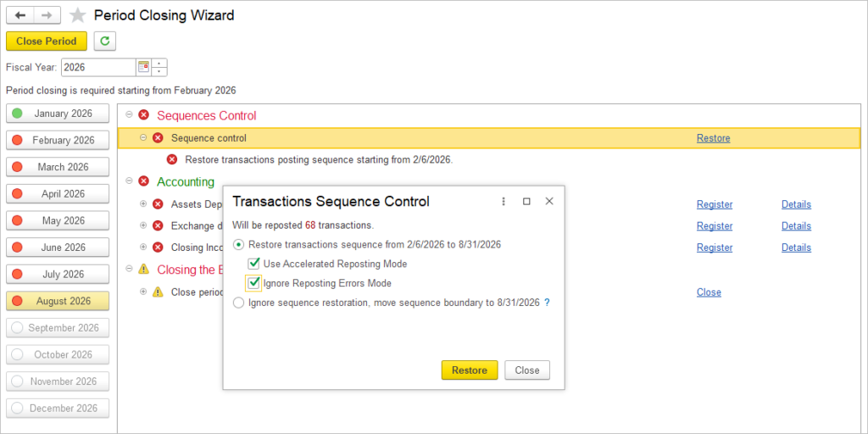Click the blue help question mark icon
The height and width of the screenshot is (434, 868).
click(547, 303)
